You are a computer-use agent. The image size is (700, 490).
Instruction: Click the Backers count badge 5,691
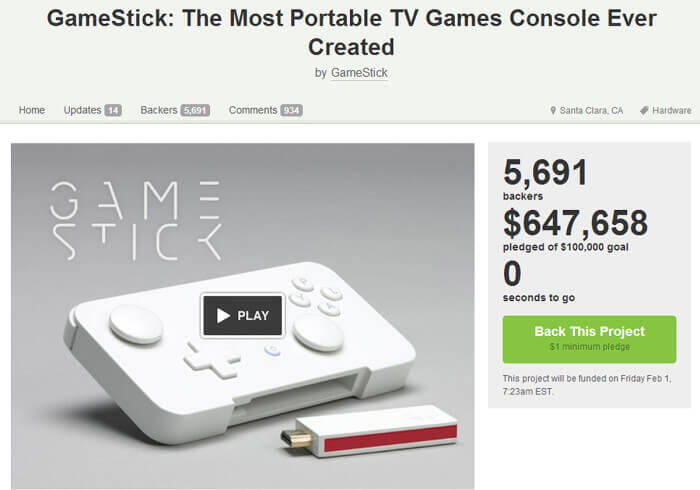coord(195,110)
